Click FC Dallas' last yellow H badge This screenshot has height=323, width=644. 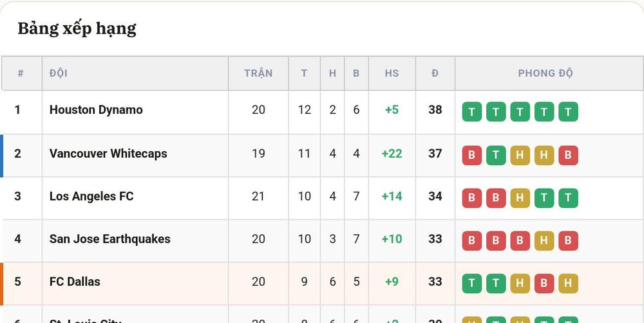pos(568,284)
